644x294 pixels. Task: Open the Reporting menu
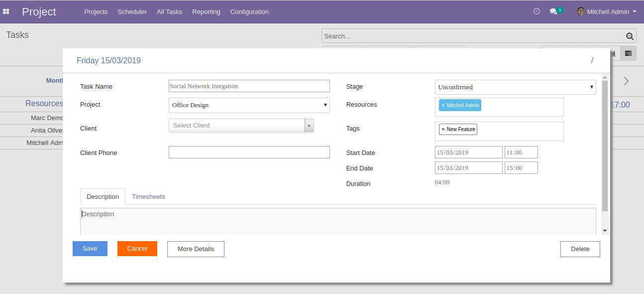[206, 11]
